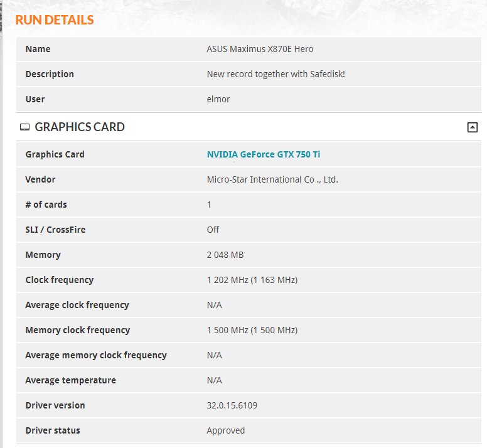This screenshot has width=487, height=448.
Task: Click the Memory row label
Action: coord(43,255)
